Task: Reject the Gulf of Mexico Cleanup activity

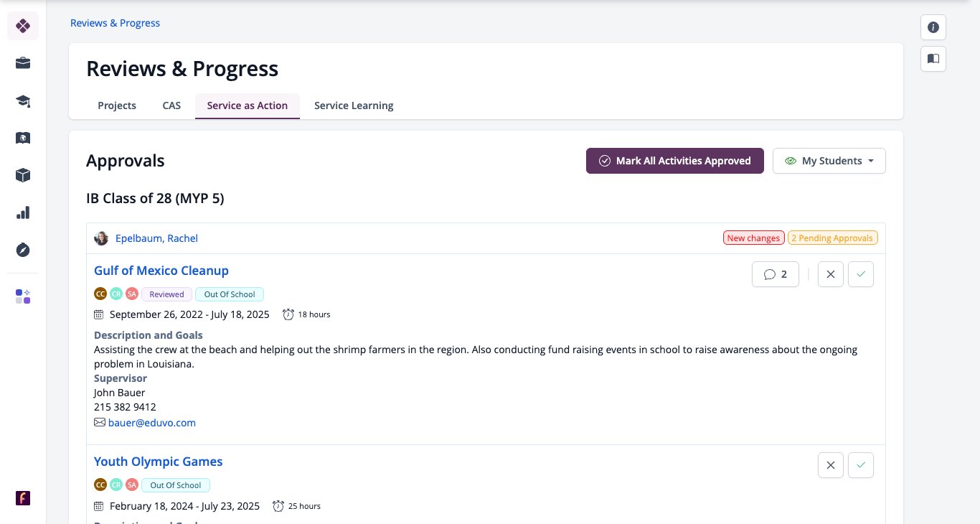Action: click(x=831, y=274)
